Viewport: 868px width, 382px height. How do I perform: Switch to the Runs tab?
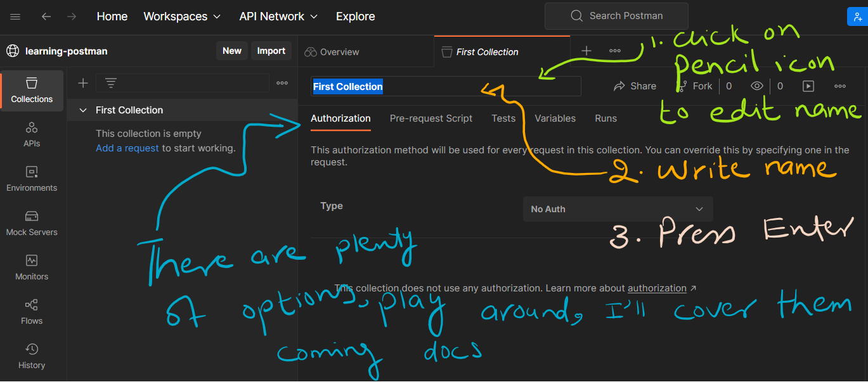(x=606, y=118)
